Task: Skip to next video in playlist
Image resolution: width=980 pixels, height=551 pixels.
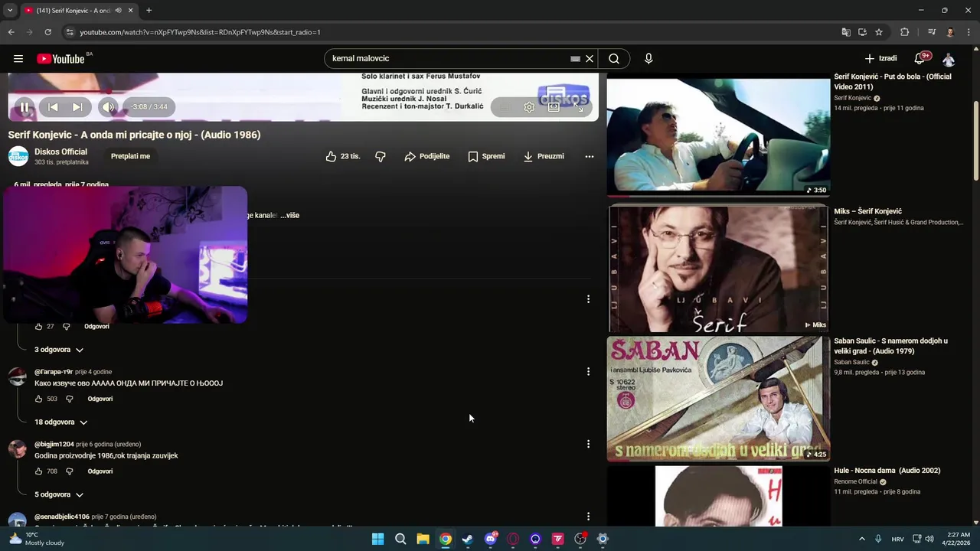Action: coord(77,107)
